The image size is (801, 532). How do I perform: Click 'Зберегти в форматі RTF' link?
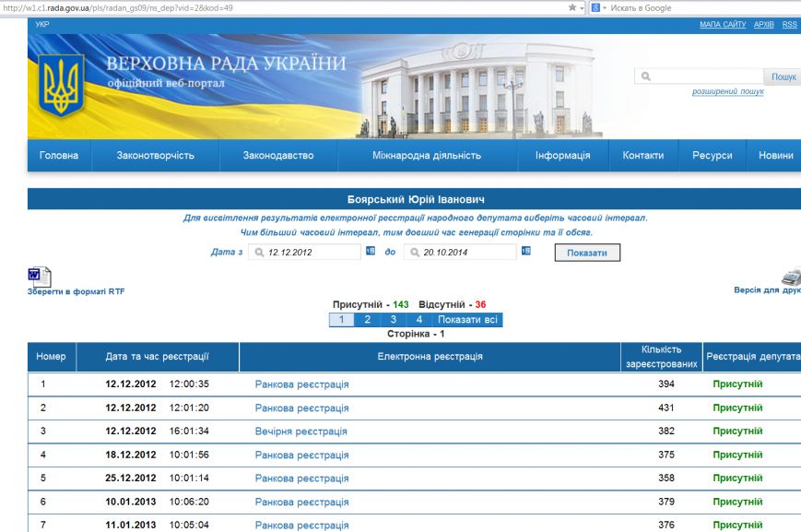tap(76, 291)
